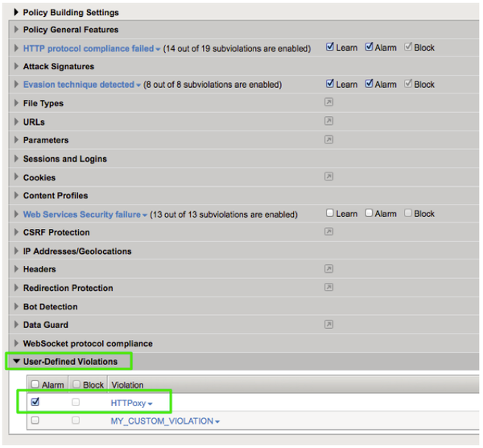Open the Headers section link icon
483x448 pixels.
328,269
